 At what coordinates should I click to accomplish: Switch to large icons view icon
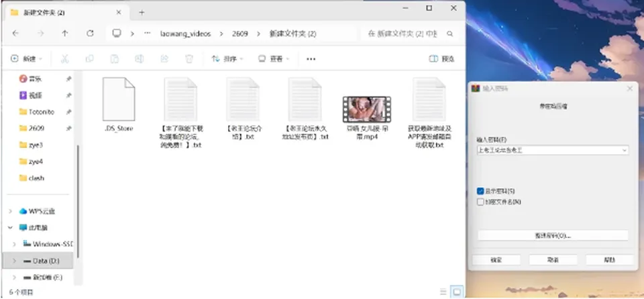coord(457,292)
